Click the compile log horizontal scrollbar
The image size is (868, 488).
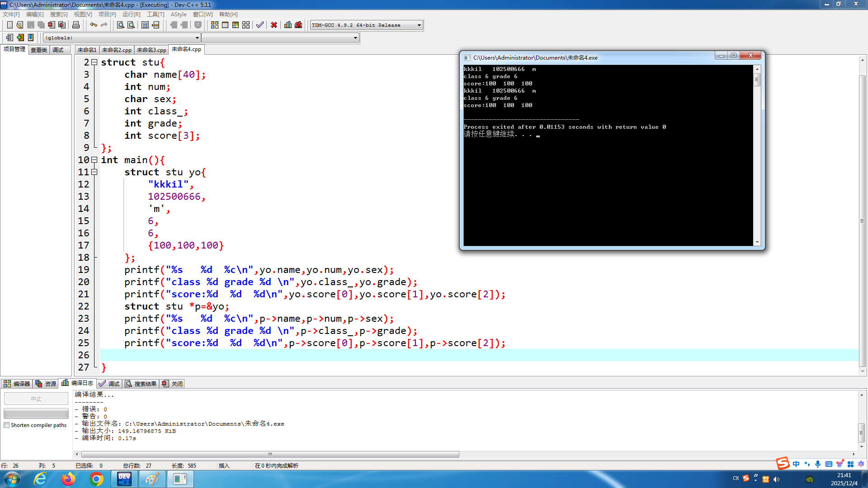(270, 454)
